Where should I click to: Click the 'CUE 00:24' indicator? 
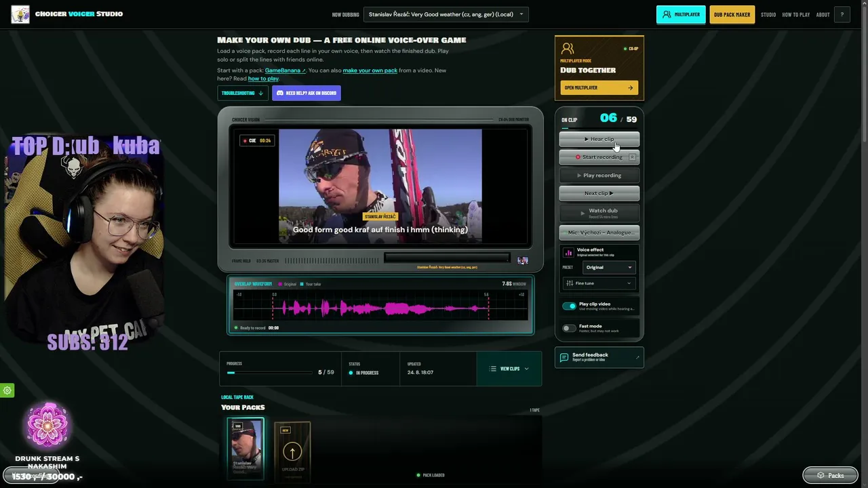[x=257, y=141]
